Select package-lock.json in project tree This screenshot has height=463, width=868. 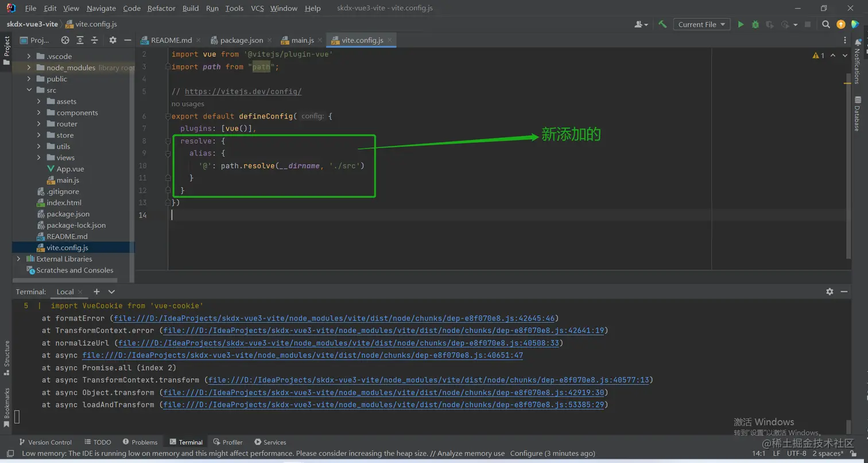point(76,225)
